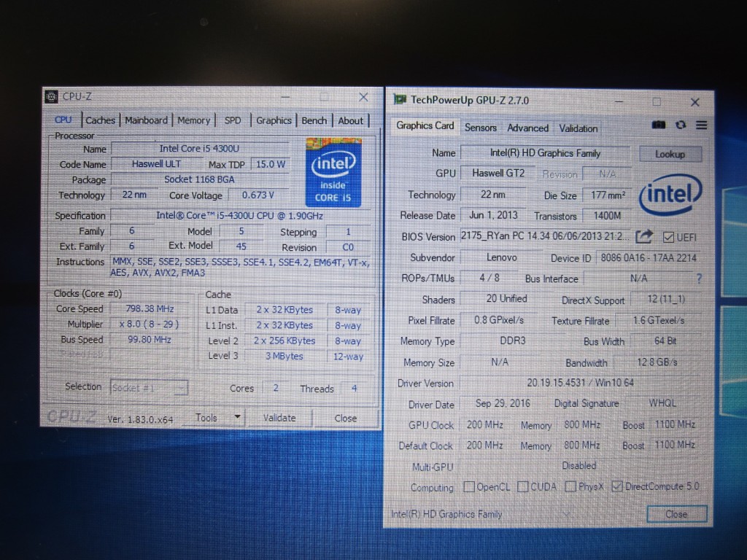
Task: Click the GPU-Z title bar app icon
Action: (399, 99)
